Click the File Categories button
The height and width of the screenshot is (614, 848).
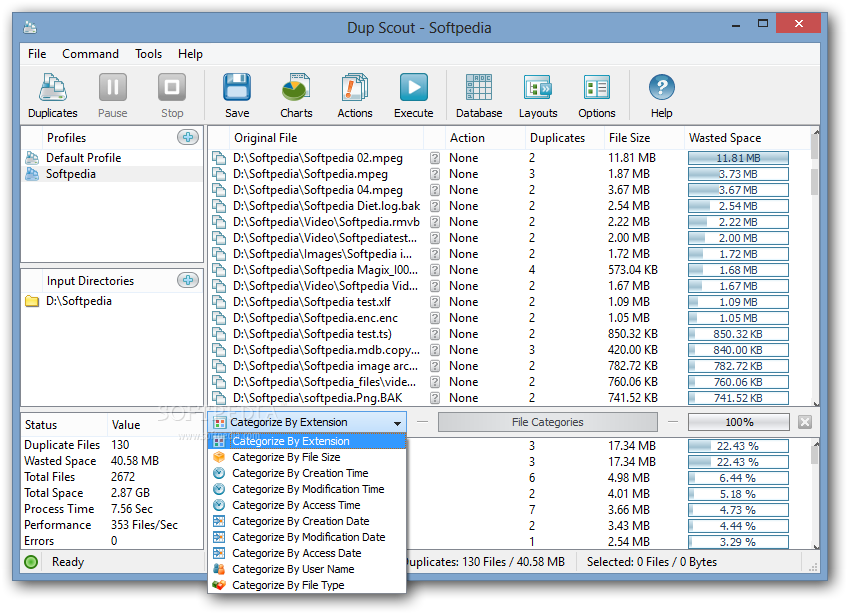547,422
